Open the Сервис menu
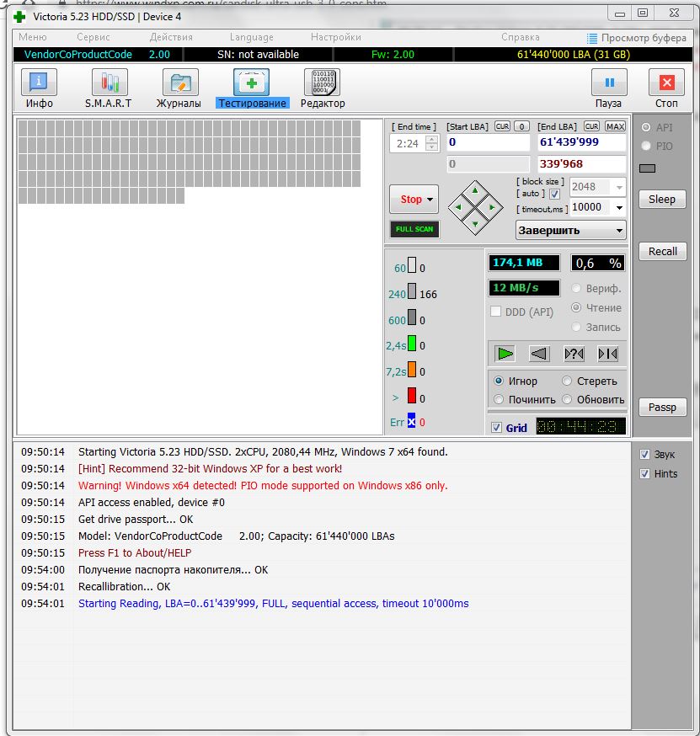 point(93,37)
